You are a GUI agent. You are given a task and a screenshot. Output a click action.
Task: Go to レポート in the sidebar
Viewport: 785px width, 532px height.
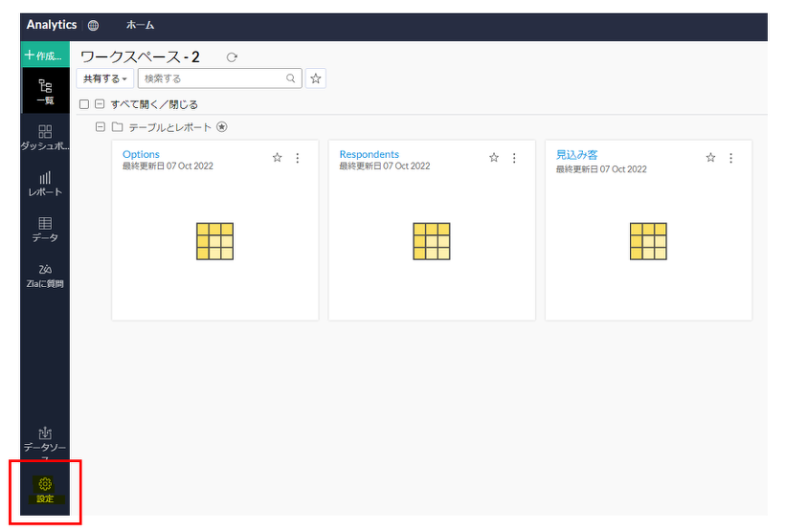click(x=45, y=183)
